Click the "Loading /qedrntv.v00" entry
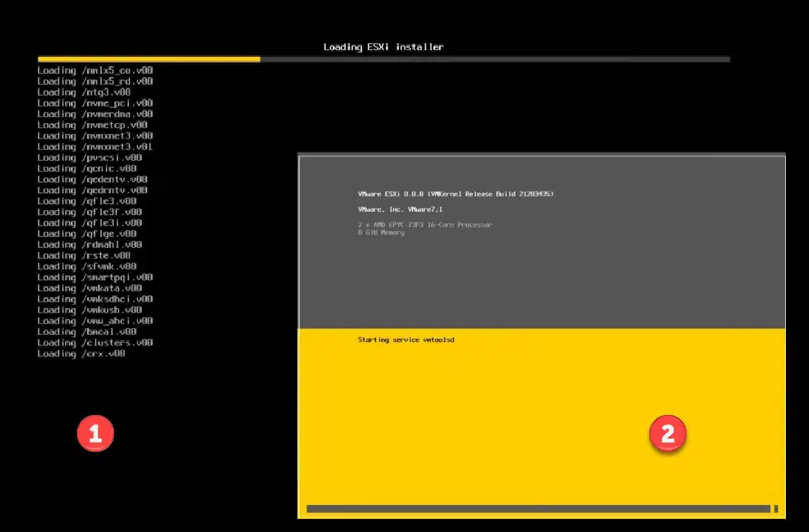This screenshot has height=532, width=809. tap(92, 190)
